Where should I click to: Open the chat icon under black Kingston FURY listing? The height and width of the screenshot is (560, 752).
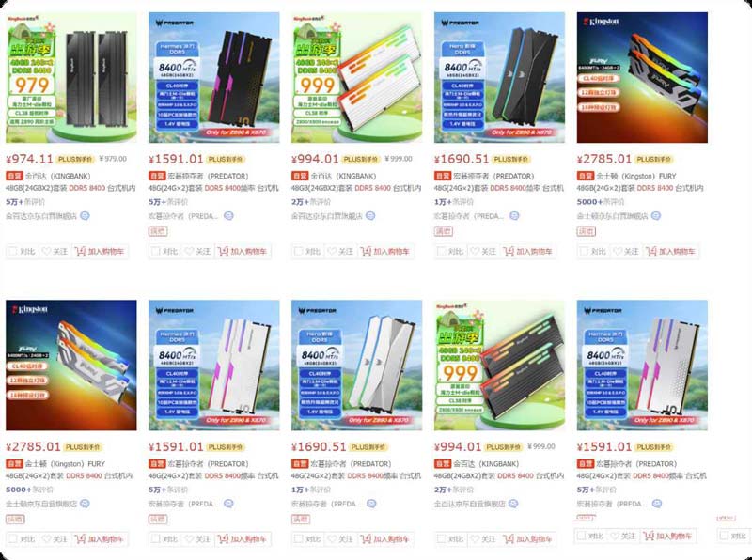pos(656,216)
